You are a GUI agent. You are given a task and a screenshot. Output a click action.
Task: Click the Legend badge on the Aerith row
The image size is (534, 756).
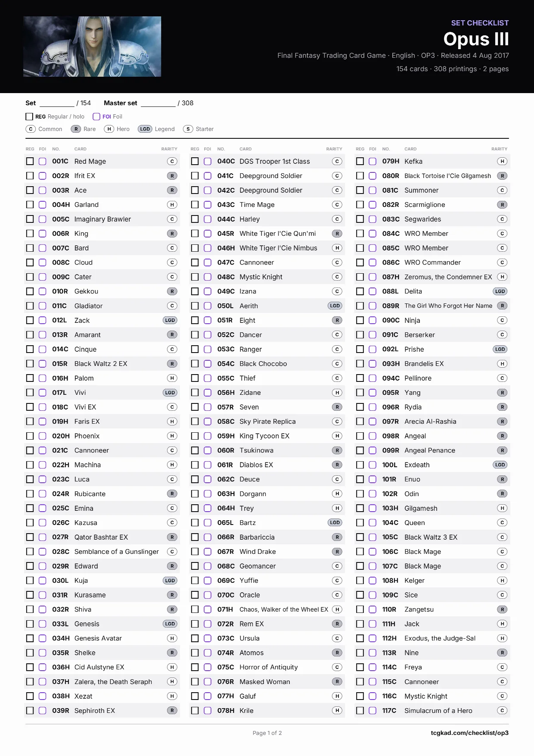pos(335,306)
